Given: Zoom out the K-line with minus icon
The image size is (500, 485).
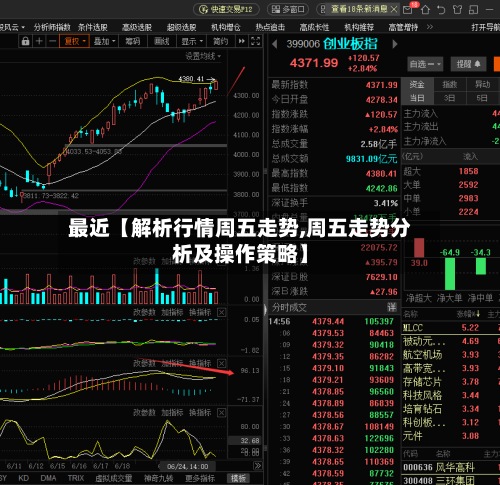Looking at the screenshot, I should click(52, 41).
